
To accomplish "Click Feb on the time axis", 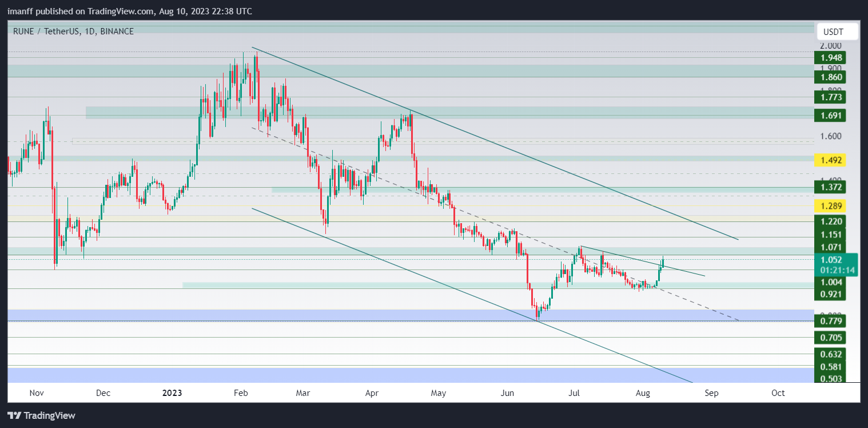I will tap(240, 393).
